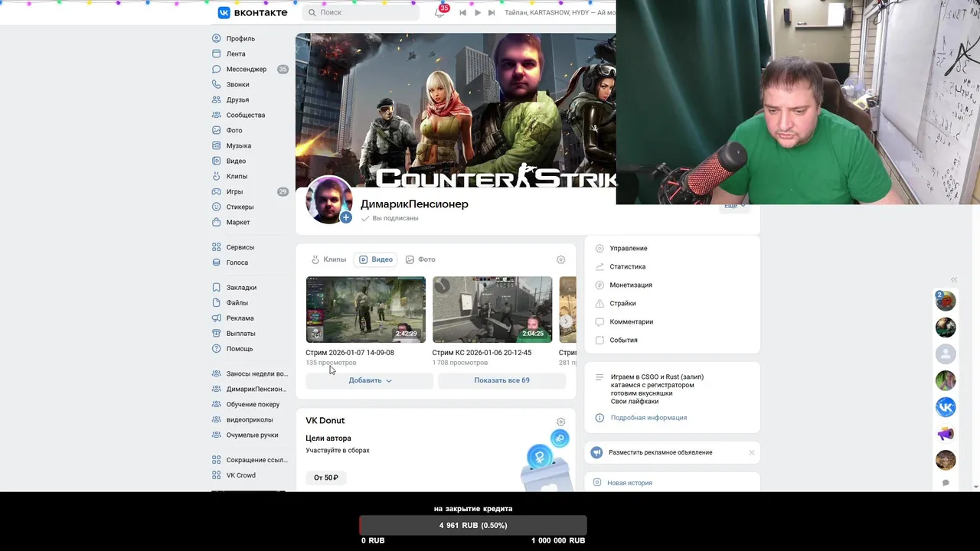The image size is (980, 551).
Task: Click the Закладки bookmark icon
Action: 217,288
